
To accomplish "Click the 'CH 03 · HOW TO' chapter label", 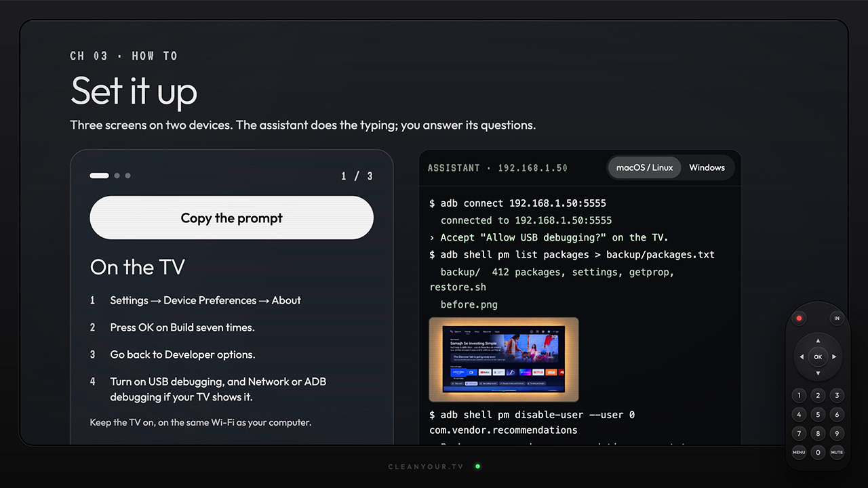I will (x=124, y=56).
